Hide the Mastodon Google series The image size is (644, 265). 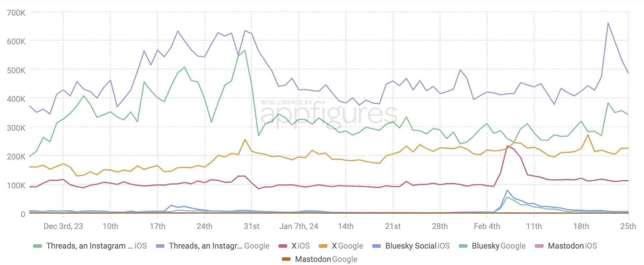[320, 259]
